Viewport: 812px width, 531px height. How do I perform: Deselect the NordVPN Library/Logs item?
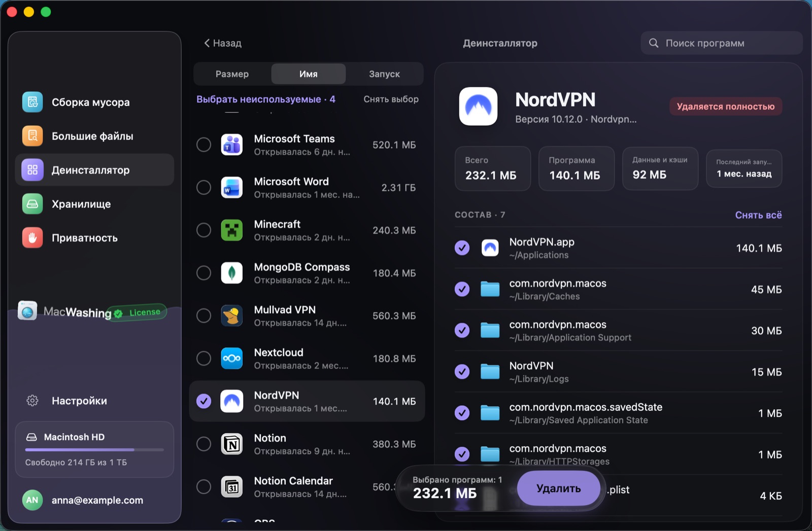pyautogui.click(x=462, y=372)
